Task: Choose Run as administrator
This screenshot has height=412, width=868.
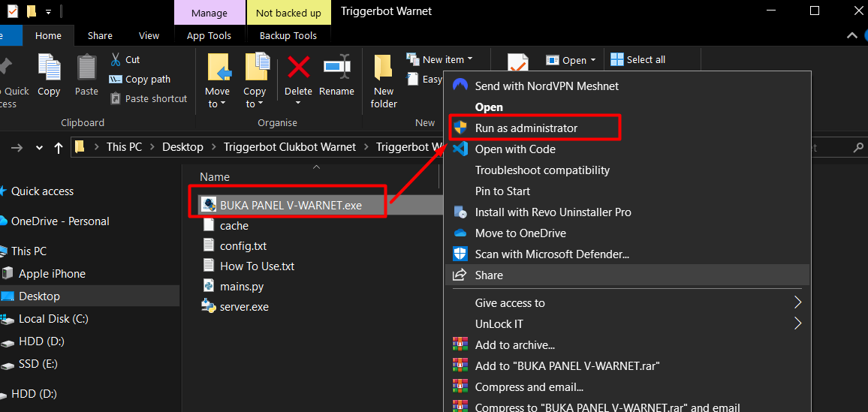Action: coord(526,128)
